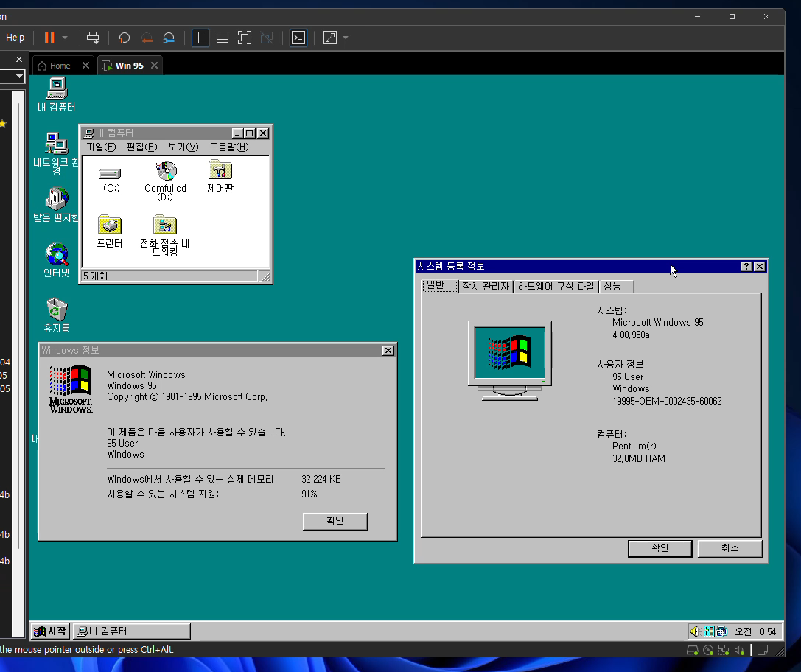The height and width of the screenshot is (672, 801).
Task: Switch to the 장치 관리자 tab
Action: [x=486, y=287]
